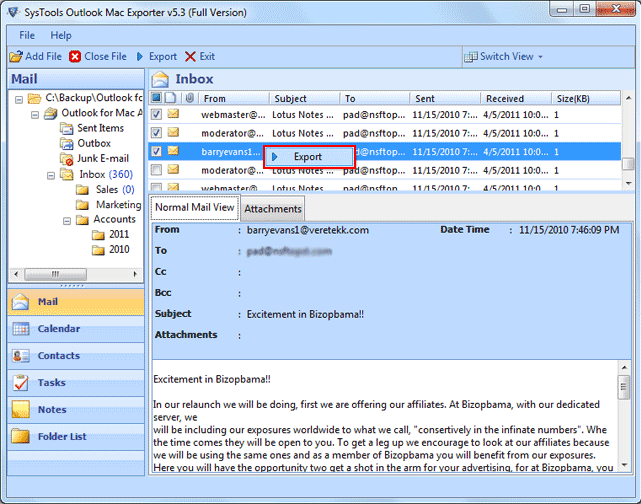Image resolution: width=641 pixels, height=504 pixels.
Task: Sort by the Received column header
Action: [x=516, y=99]
